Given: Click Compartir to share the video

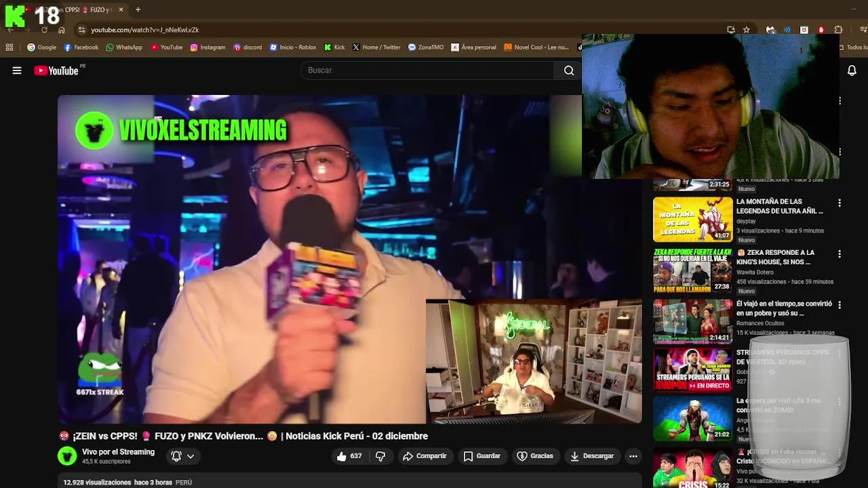Looking at the screenshot, I should [425, 456].
